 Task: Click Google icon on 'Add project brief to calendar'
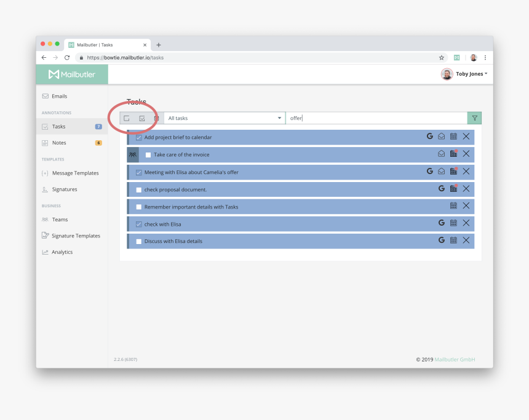430,137
